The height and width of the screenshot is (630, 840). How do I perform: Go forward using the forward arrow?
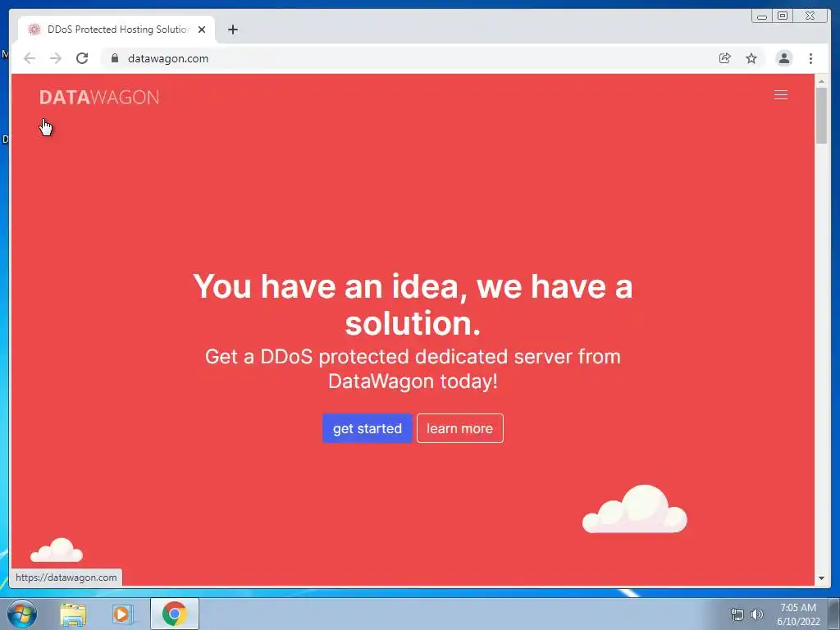[56, 58]
